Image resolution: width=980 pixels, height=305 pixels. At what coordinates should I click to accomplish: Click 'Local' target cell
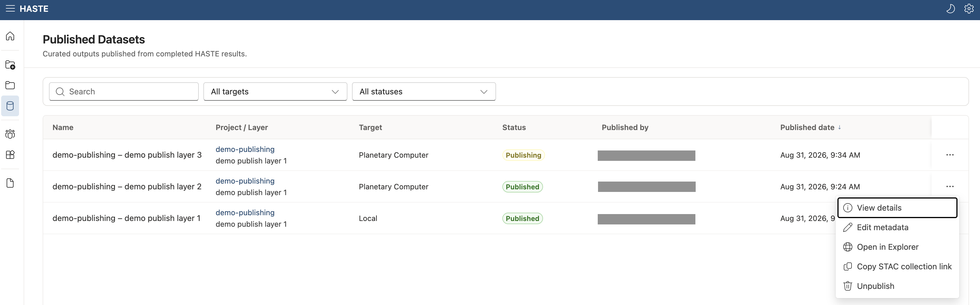click(368, 218)
